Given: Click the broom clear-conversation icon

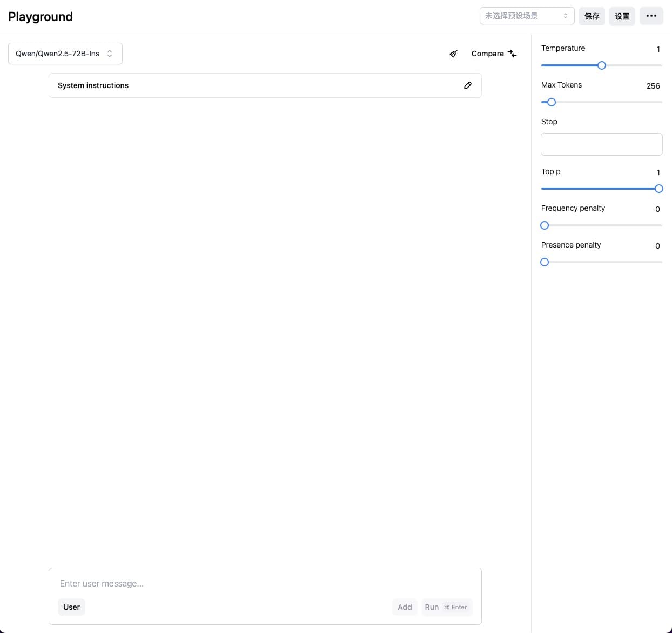Looking at the screenshot, I should point(454,54).
